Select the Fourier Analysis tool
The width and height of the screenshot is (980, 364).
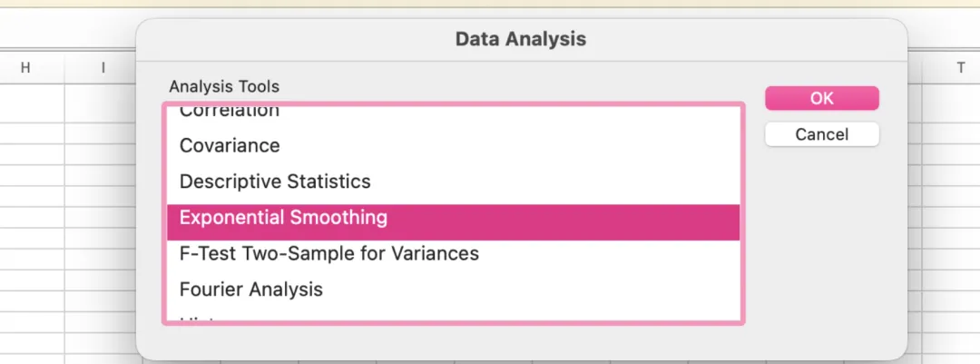(250, 290)
